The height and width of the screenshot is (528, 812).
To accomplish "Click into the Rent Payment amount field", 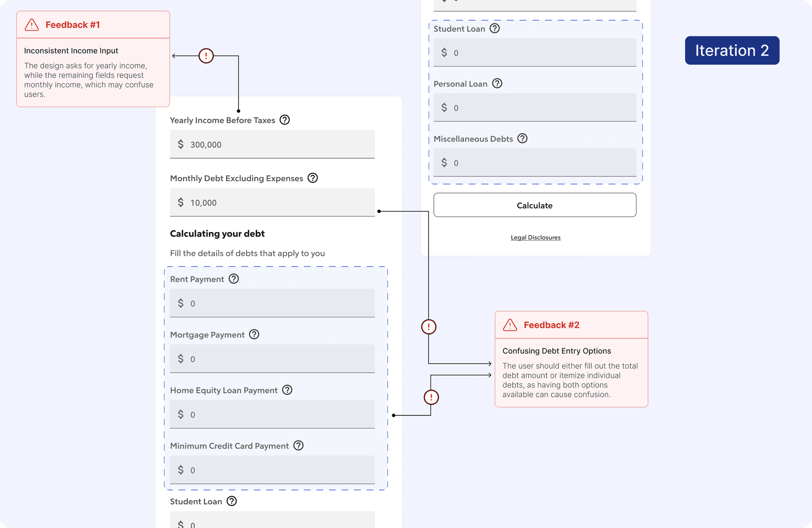I will (x=272, y=303).
